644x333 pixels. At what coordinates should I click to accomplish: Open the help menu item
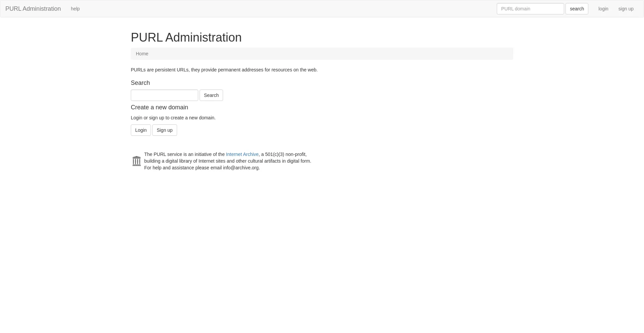coord(75,9)
